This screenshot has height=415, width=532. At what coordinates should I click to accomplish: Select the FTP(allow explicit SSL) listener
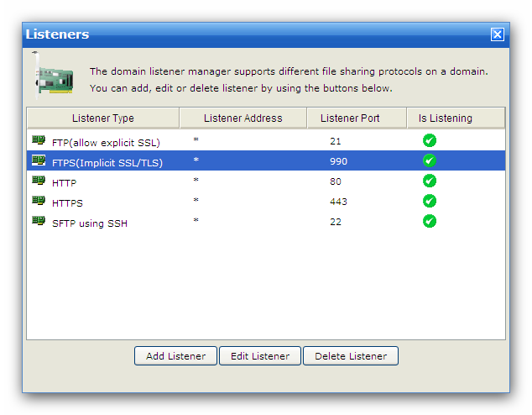[266, 140]
